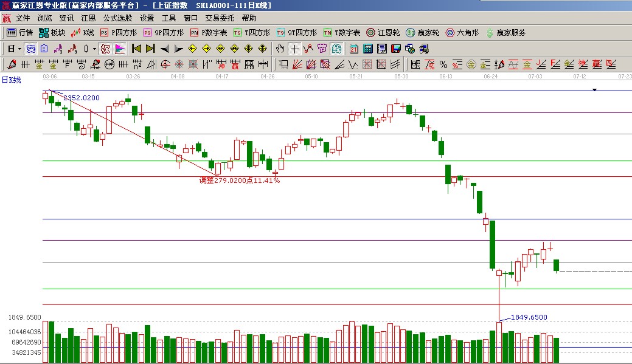Click the 1849.6500 low price label
632x364 pixels.
pos(528,317)
